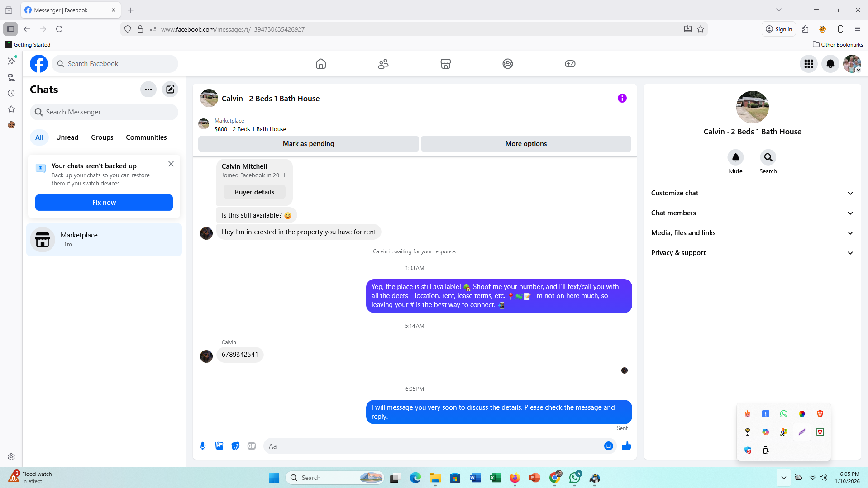868x488 pixels.
Task: Select the All chats filter
Action: tap(39, 137)
